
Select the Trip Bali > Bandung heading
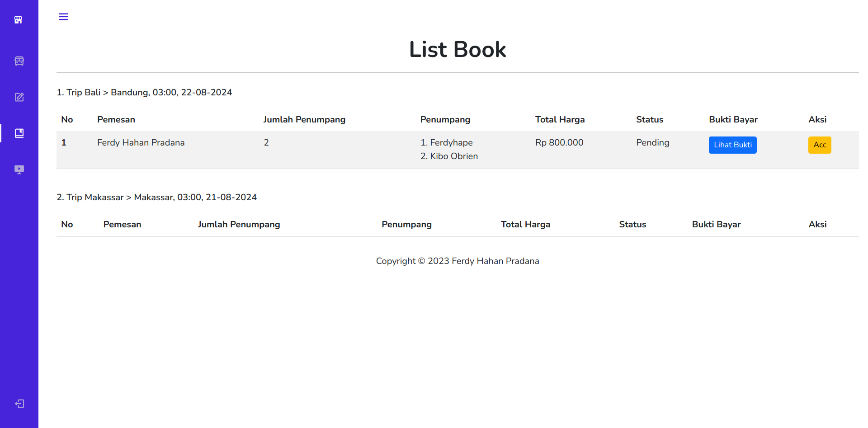coord(144,92)
